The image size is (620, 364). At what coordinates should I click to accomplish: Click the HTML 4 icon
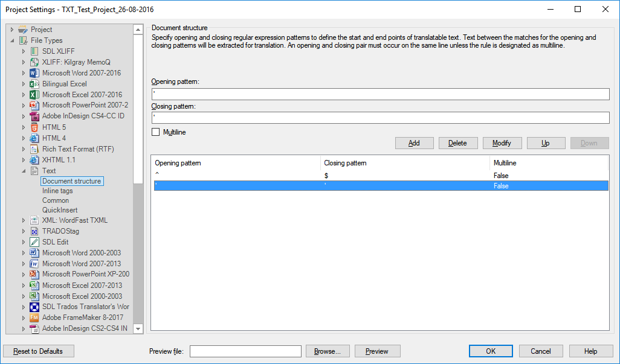pos(34,138)
